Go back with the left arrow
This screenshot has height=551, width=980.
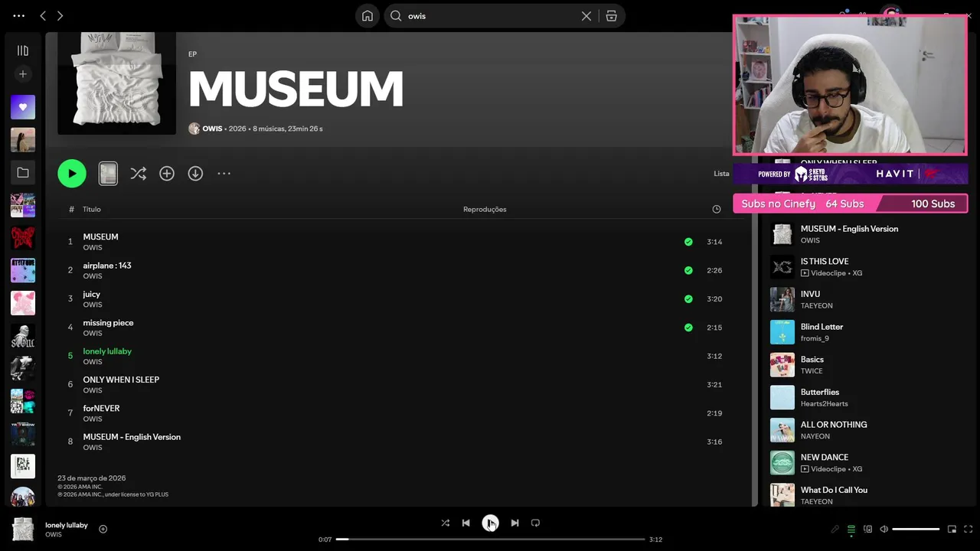click(x=43, y=15)
